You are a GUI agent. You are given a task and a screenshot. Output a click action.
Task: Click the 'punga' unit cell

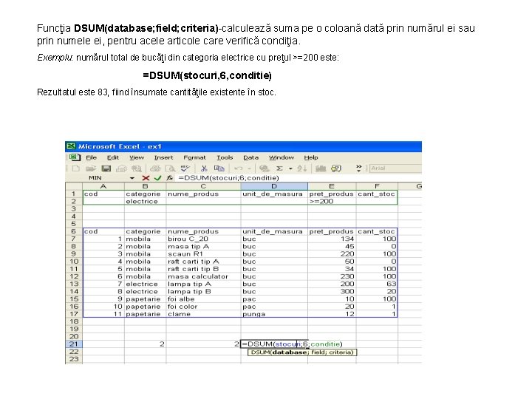click(274, 314)
